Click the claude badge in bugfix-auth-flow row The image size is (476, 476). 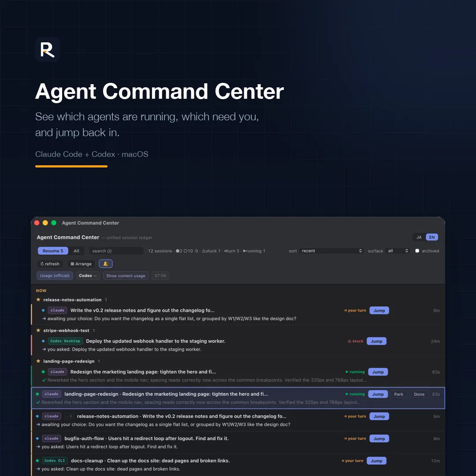[x=51, y=439]
